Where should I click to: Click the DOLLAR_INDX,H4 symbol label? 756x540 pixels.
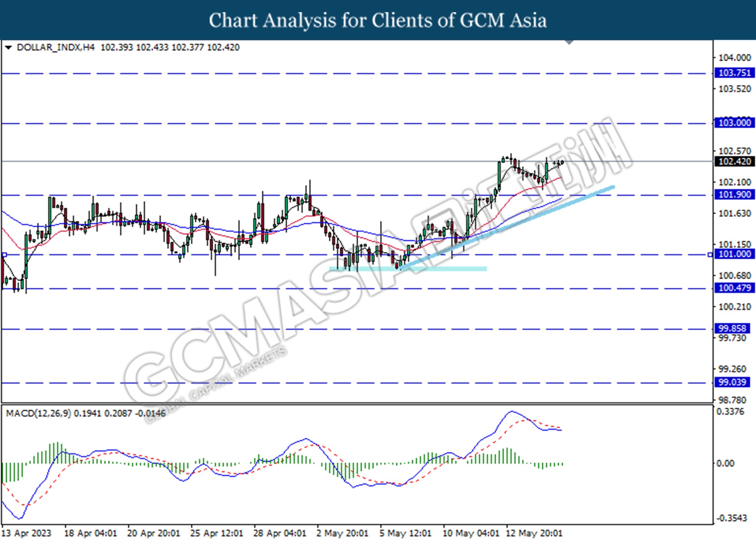[x=56, y=48]
